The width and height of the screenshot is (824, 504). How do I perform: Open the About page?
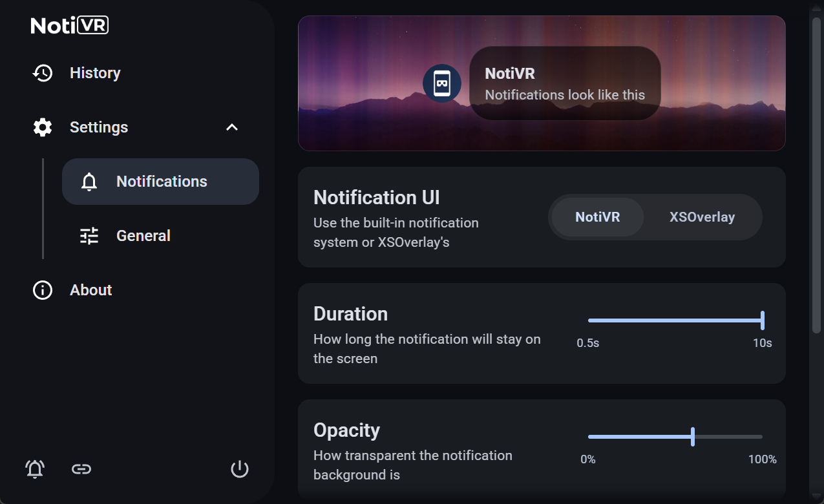tap(91, 290)
